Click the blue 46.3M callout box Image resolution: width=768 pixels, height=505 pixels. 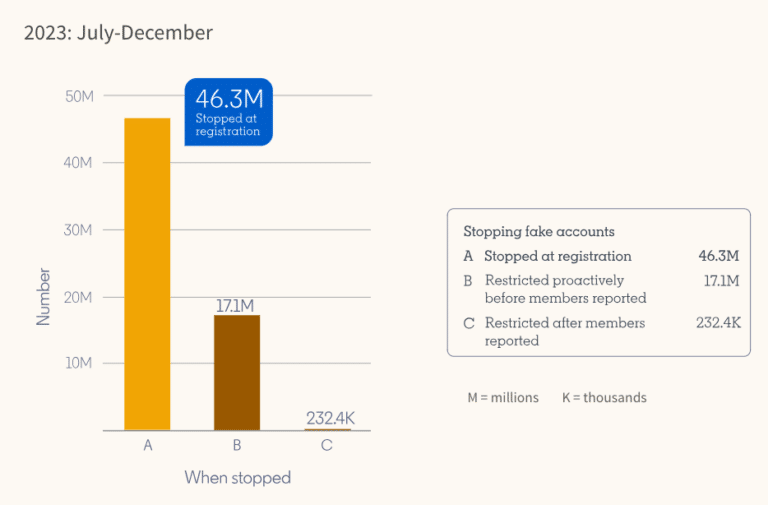click(x=228, y=111)
